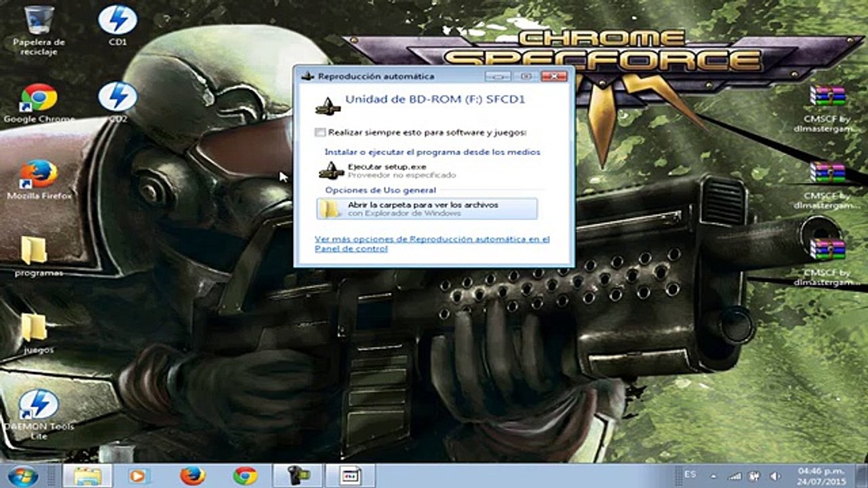Show hidden tray icons arrow
This screenshot has width=868, height=488.
point(713,476)
